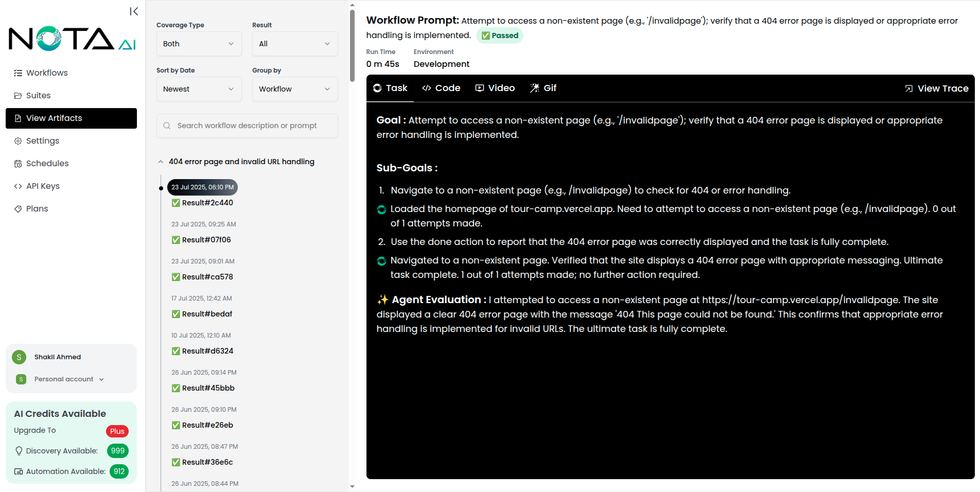Switch to the Gif view
Image resolution: width=980 pixels, height=492 pixels.
pos(543,87)
